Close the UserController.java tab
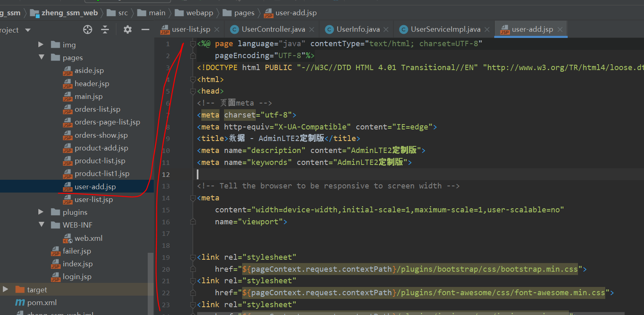This screenshot has height=315, width=644. [311, 30]
